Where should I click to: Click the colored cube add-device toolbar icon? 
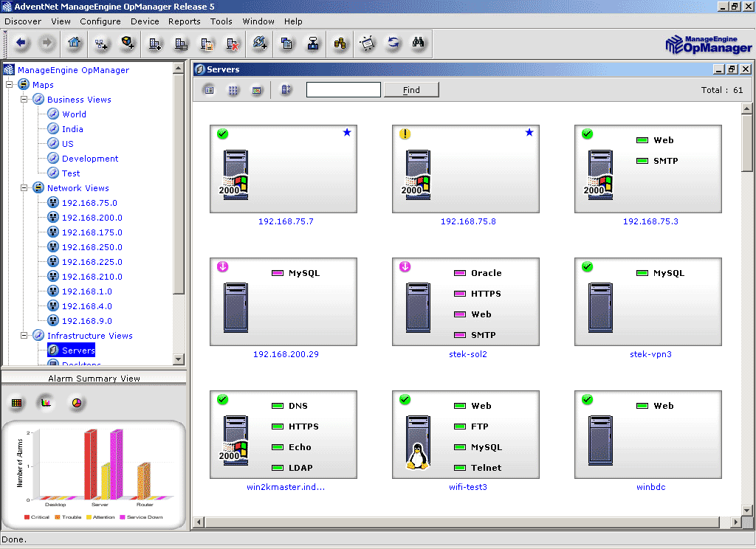(x=127, y=43)
